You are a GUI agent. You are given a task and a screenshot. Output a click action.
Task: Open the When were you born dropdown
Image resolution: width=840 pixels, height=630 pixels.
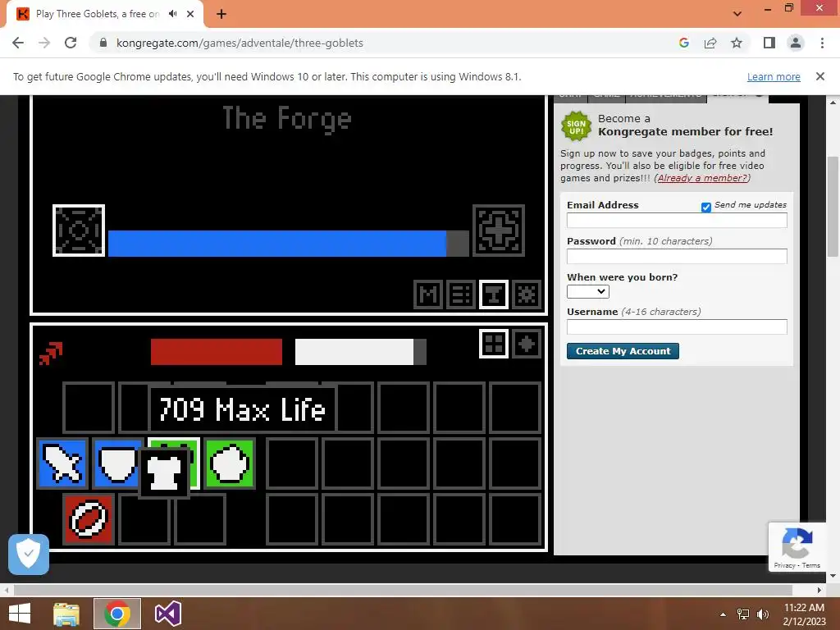pyautogui.click(x=587, y=291)
